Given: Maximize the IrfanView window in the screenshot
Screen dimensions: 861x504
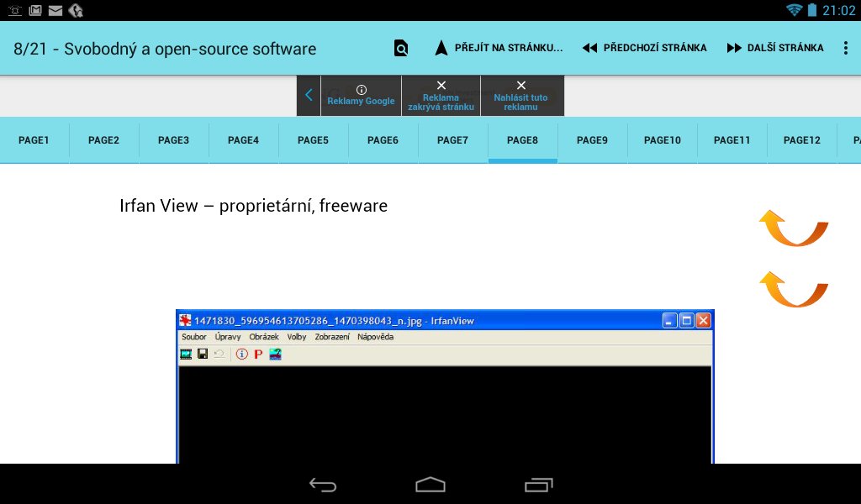Looking at the screenshot, I should tap(686, 320).
